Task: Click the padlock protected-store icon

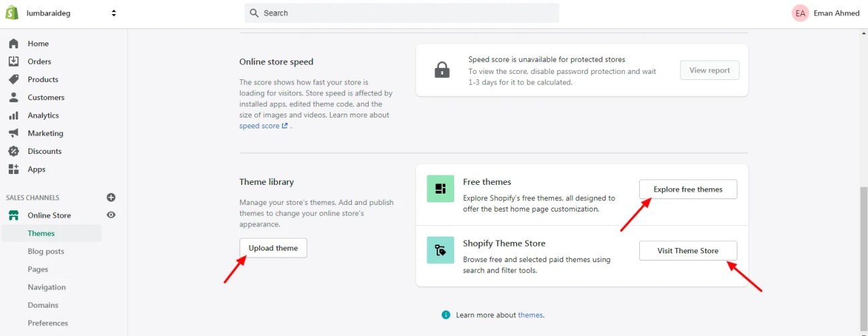Action: click(442, 70)
